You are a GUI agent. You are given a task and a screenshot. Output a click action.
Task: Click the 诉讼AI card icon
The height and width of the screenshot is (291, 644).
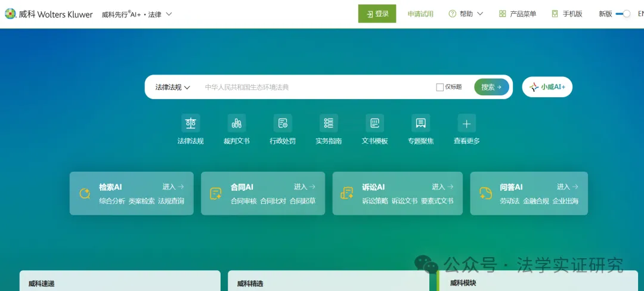click(347, 193)
